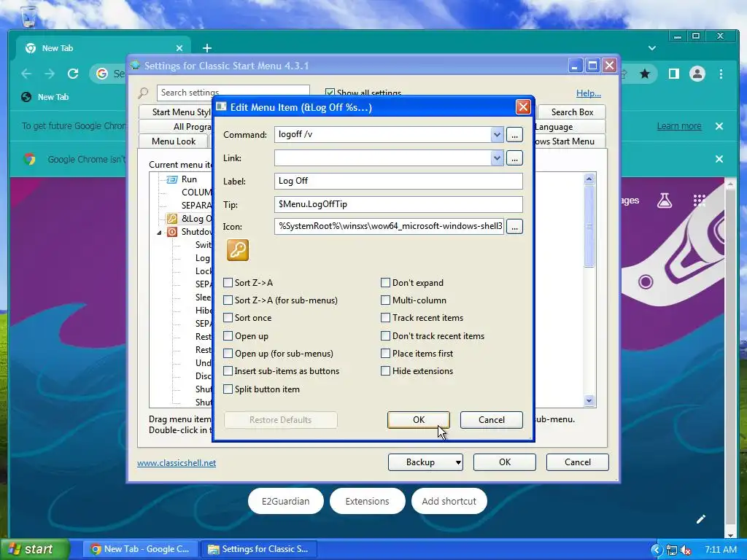This screenshot has width=747, height=560.
Task: Check Track recent items
Action: click(385, 318)
